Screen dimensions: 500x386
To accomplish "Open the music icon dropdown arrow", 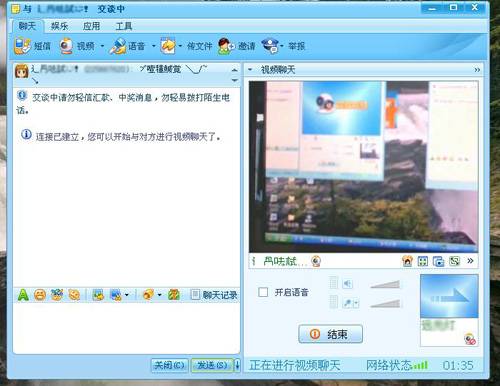I will point(159,295).
